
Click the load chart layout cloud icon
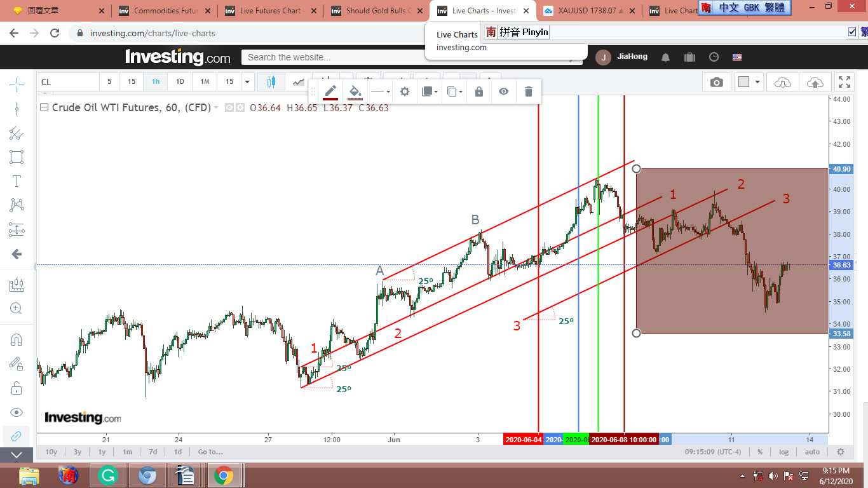coord(783,82)
